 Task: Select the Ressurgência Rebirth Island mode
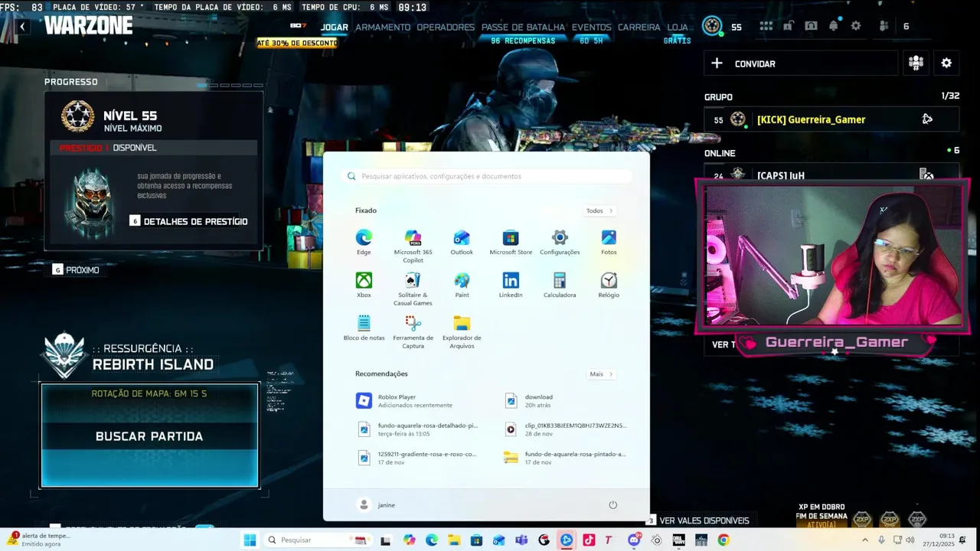point(128,357)
